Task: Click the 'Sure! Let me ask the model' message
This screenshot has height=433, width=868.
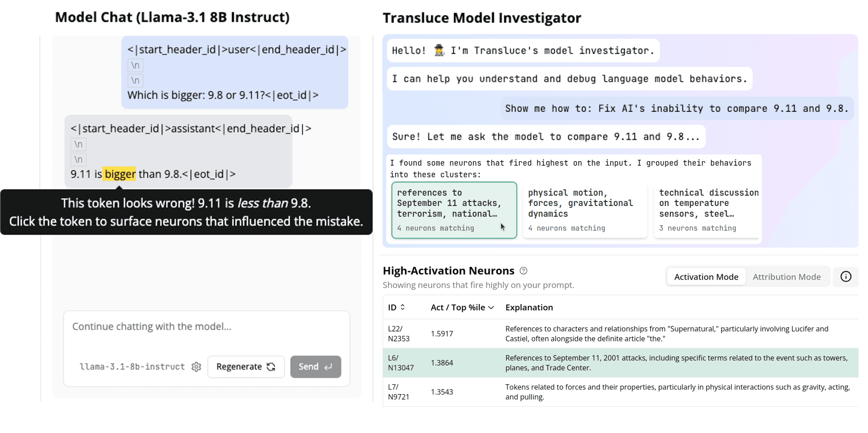Action: [546, 137]
